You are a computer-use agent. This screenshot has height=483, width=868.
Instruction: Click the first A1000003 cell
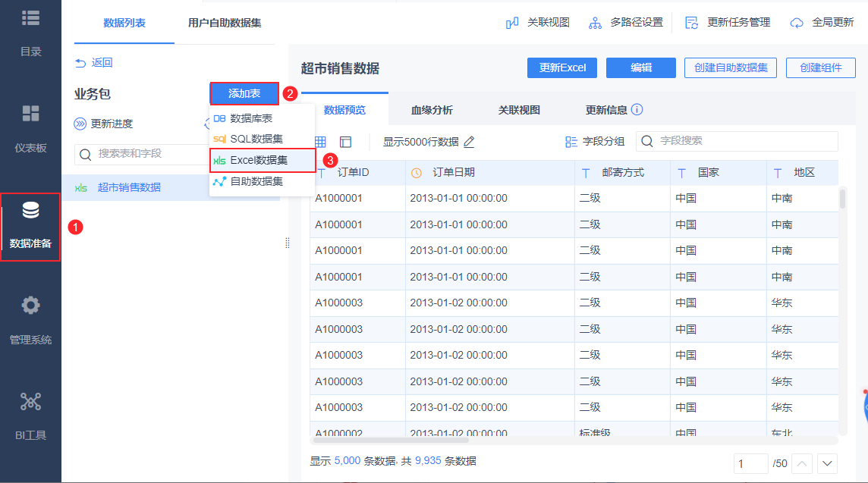[x=357, y=303]
